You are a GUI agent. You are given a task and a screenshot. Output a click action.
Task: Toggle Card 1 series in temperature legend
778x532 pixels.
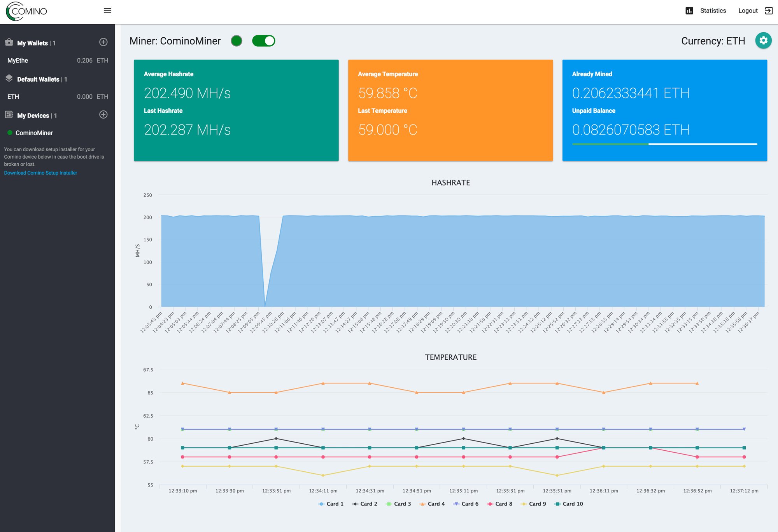click(331, 504)
